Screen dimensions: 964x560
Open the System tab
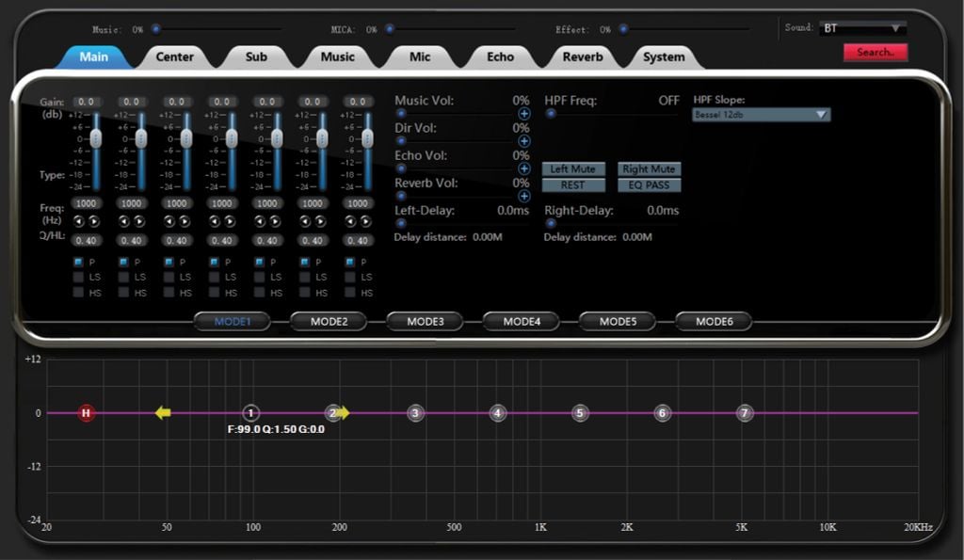click(x=664, y=56)
